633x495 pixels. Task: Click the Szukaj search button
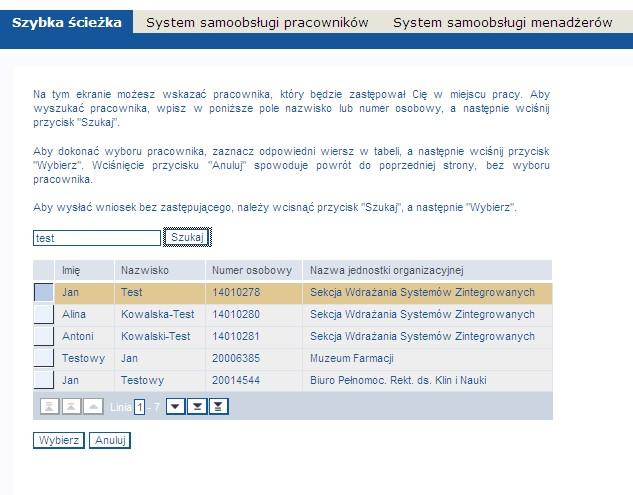pyautogui.click(x=187, y=237)
